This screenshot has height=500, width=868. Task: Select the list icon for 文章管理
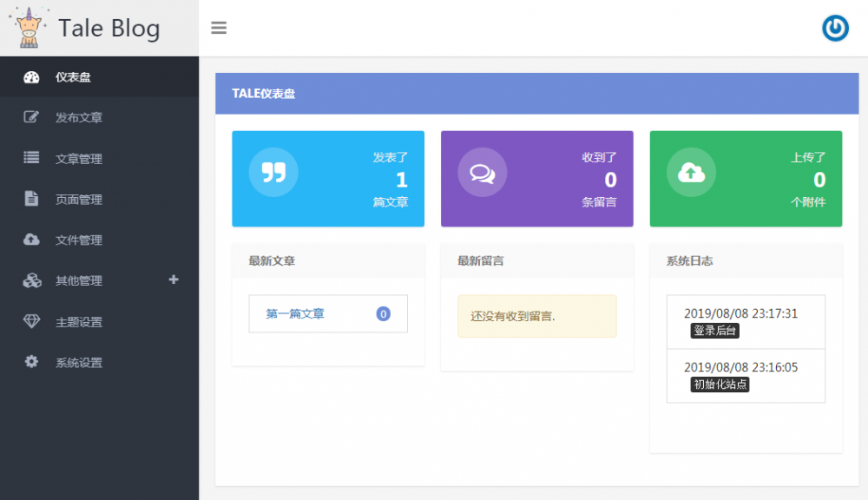31,158
